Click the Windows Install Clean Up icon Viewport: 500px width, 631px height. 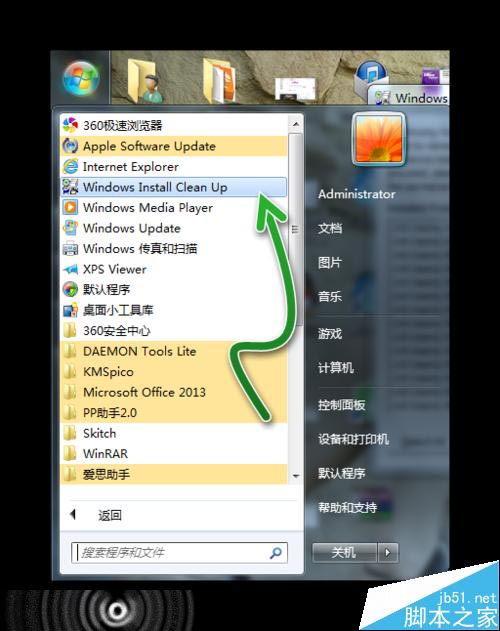(x=70, y=187)
